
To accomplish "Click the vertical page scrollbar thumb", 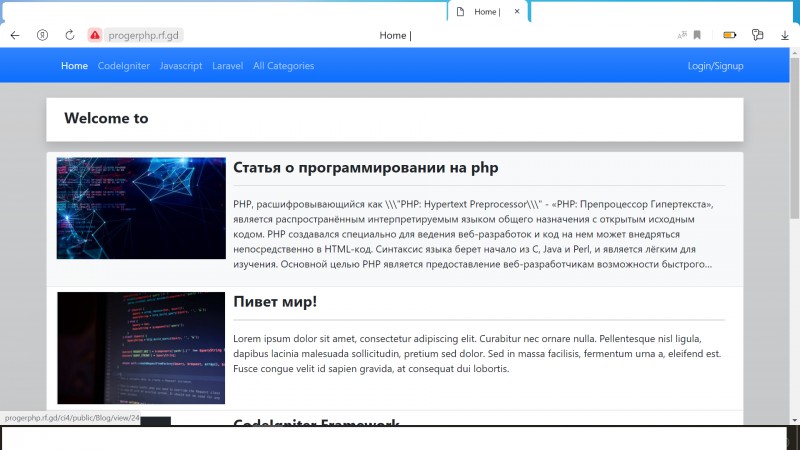I will [x=794, y=138].
